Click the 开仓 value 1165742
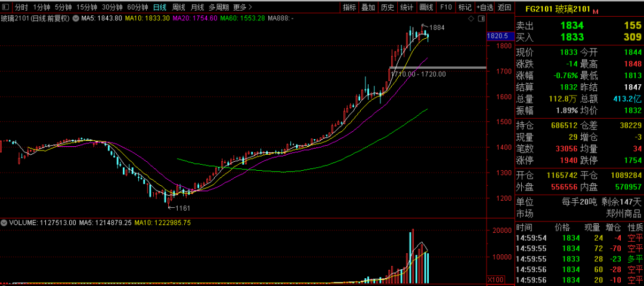This screenshot has width=644, height=286. (x=562, y=176)
